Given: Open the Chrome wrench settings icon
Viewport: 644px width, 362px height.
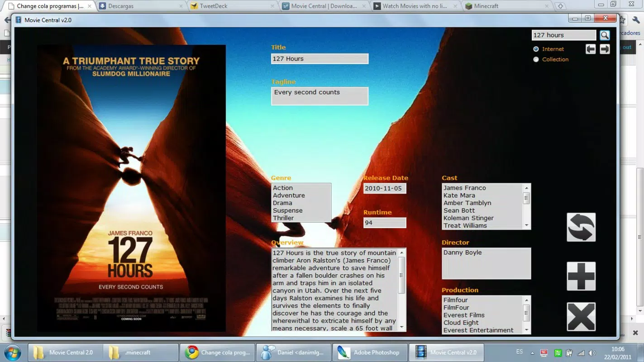Looking at the screenshot, I should pos(636,20).
